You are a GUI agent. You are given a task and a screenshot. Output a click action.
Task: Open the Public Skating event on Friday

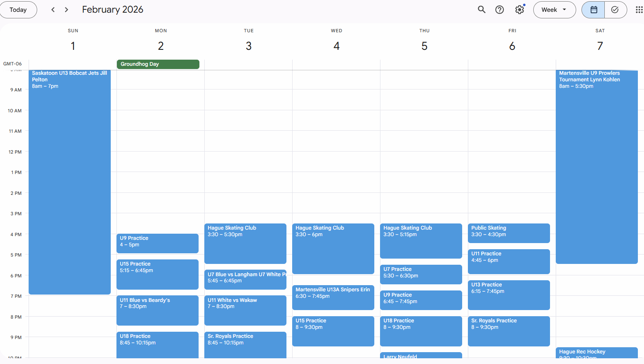tap(508, 233)
